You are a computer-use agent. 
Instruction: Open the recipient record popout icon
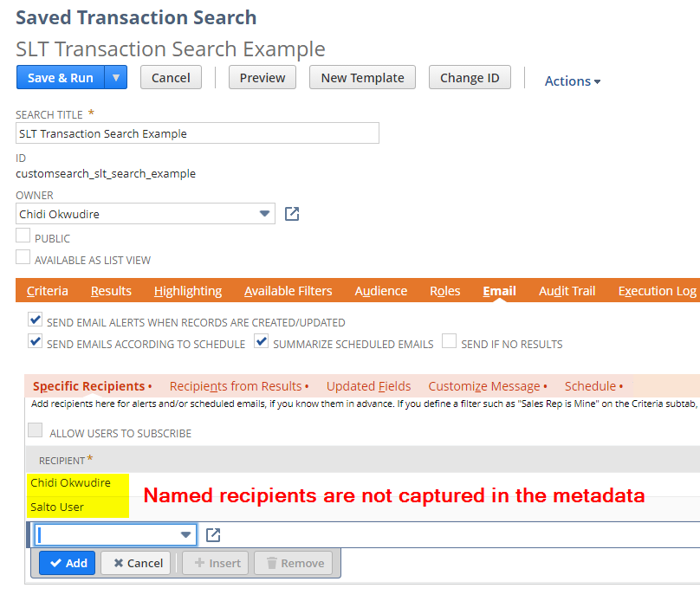(212, 534)
